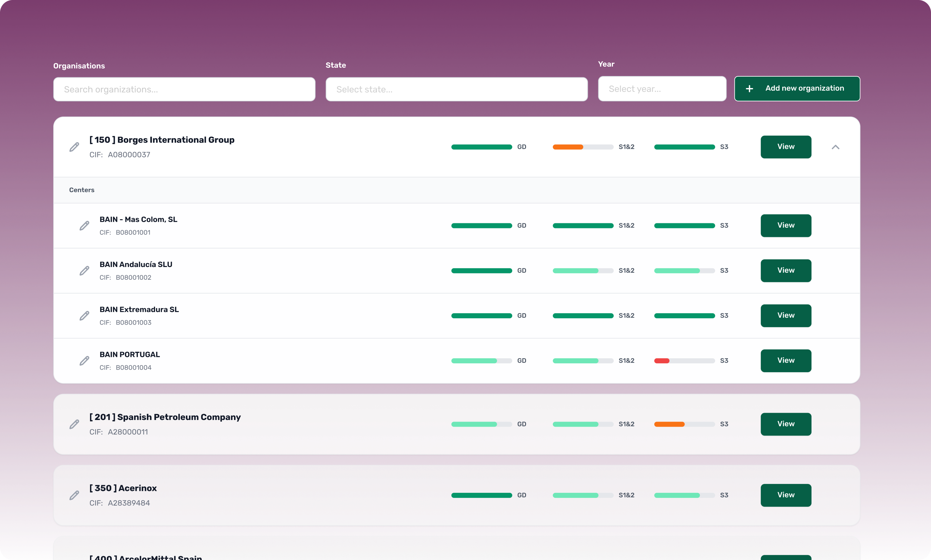Click the edit pencil beside BAIN Andalucía SLU
The height and width of the screenshot is (560, 931).
pyautogui.click(x=85, y=270)
